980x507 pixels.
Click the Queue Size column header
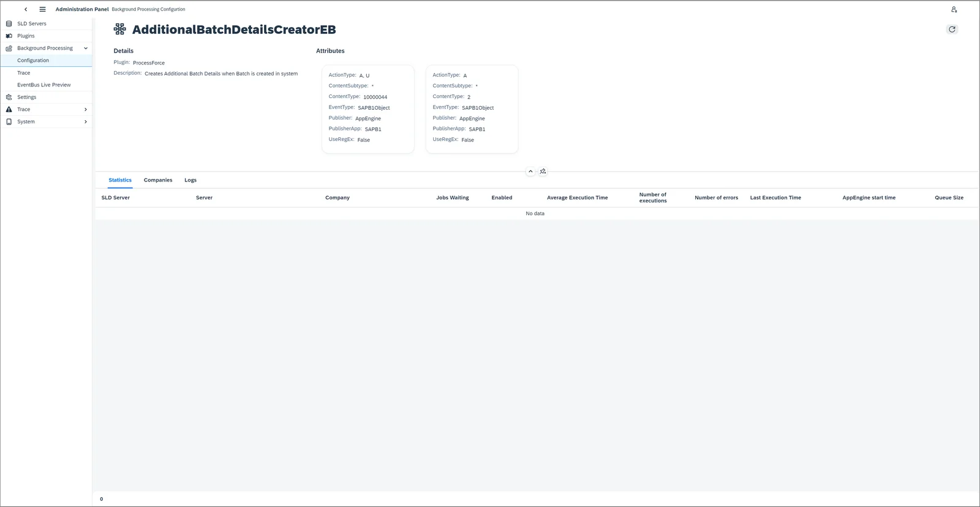(949, 197)
